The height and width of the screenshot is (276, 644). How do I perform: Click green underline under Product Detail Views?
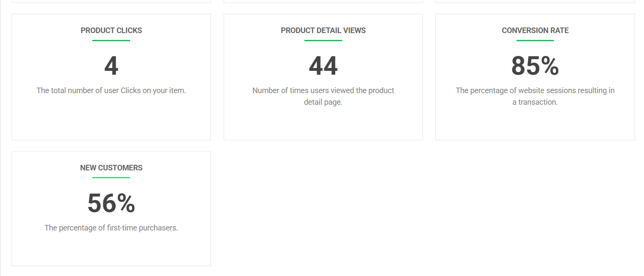point(323,40)
